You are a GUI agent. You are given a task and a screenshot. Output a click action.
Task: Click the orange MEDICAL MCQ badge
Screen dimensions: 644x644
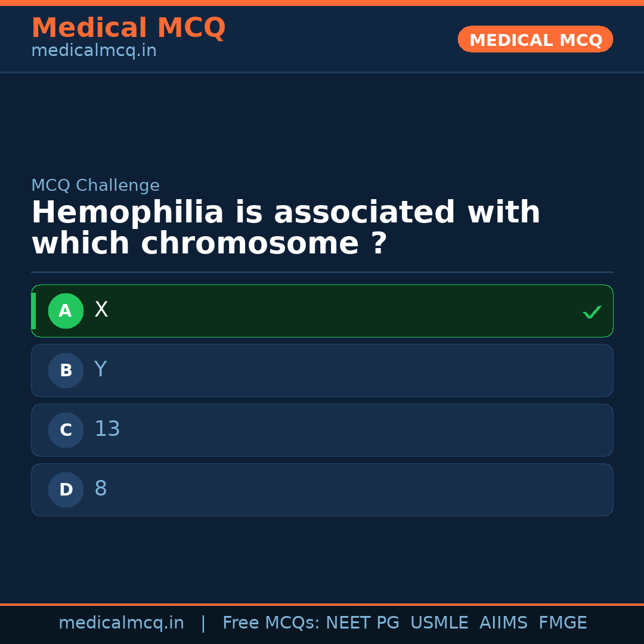coord(535,39)
